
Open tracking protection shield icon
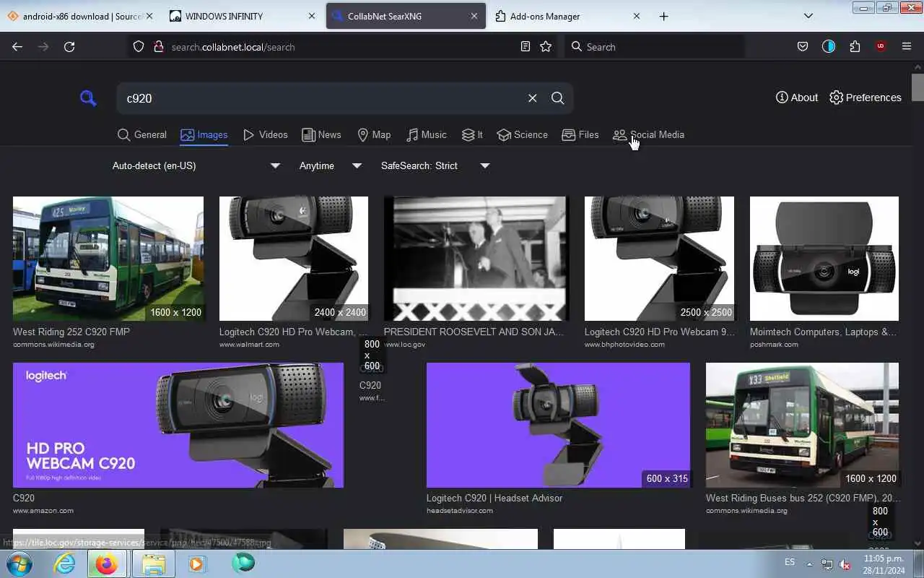[x=139, y=46]
